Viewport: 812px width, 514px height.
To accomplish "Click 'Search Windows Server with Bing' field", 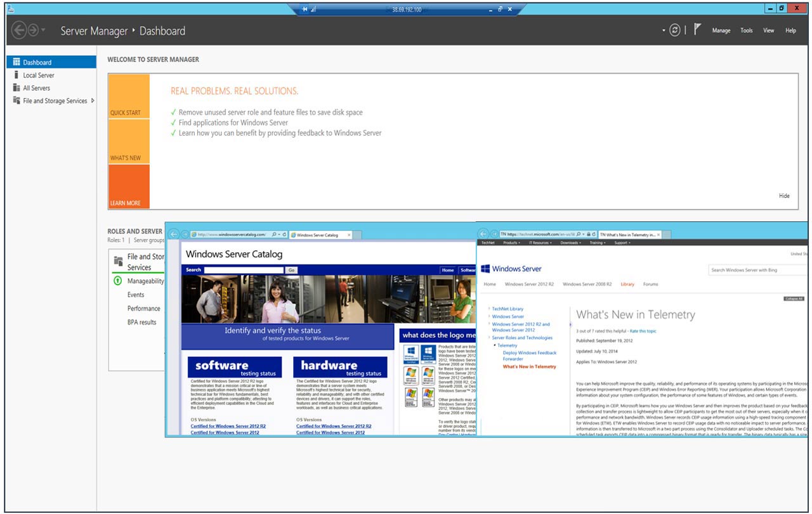I will pyautogui.click(x=757, y=270).
